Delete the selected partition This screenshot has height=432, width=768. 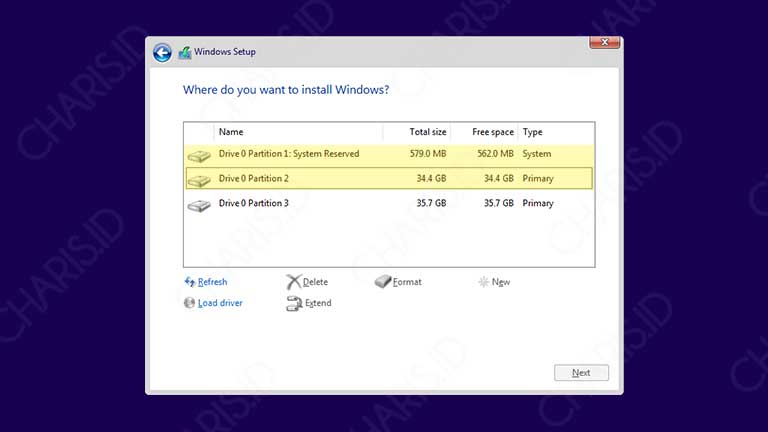tap(315, 282)
